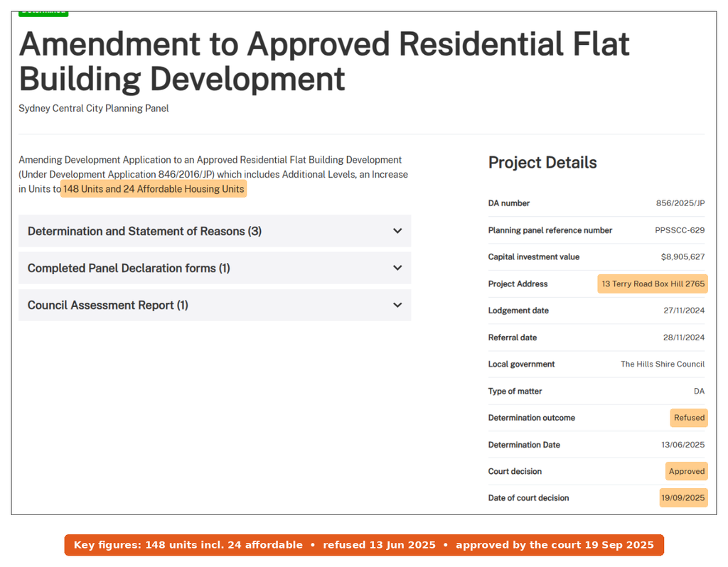
Task: Click the Determination outcome label
Action: (x=532, y=418)
